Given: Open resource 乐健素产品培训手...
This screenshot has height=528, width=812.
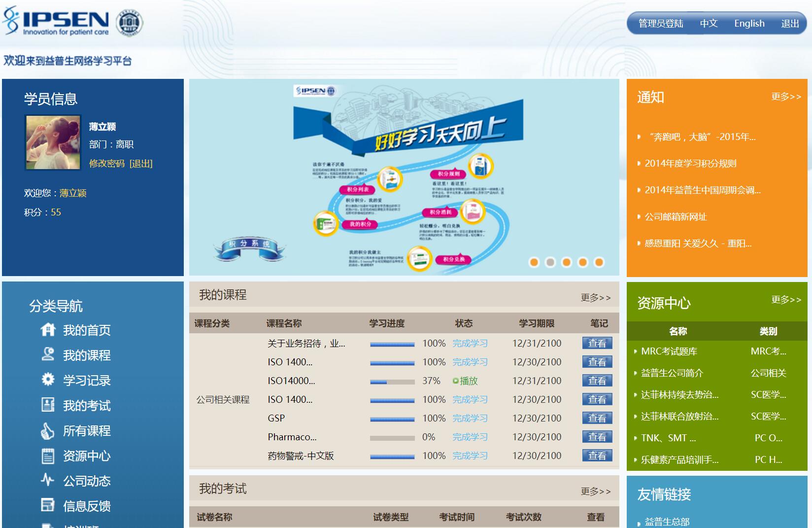Looking at the screenshot, I should (x=680, y=459).
